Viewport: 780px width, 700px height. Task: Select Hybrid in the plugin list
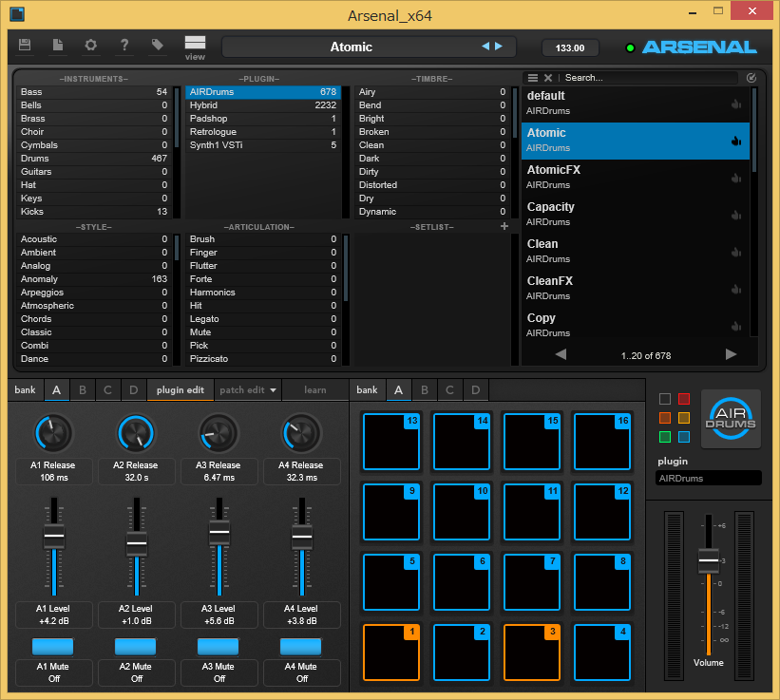pos(262,105)
